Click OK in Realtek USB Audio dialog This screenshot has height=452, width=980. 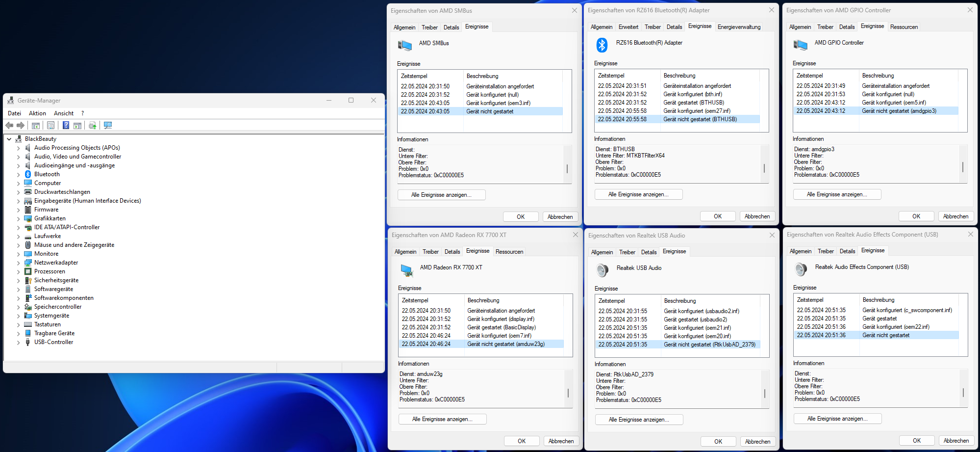(x=718, y=442)
